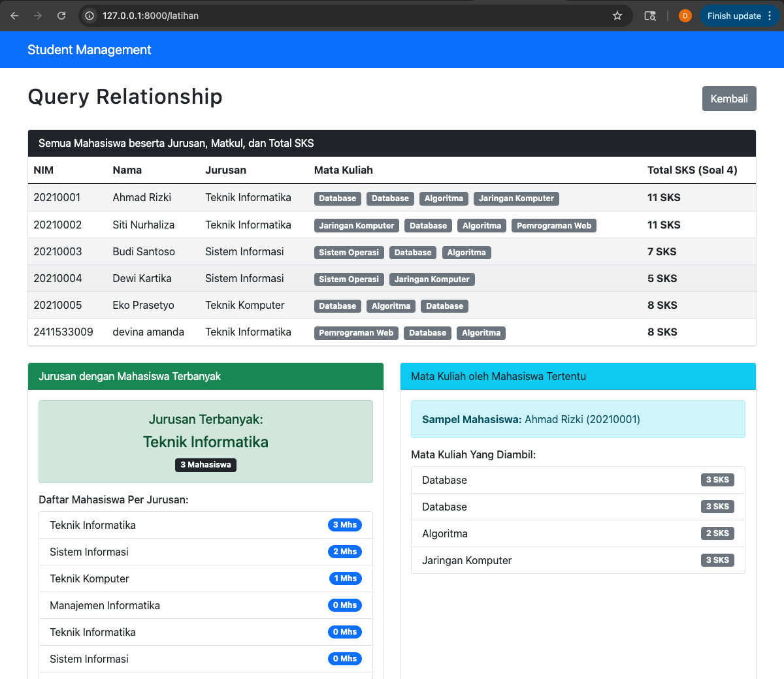The width and height of the screenshot is (784, 679).
Task: Click Sistem Operasi badge in Budi Santoso row
Action: 349,253
